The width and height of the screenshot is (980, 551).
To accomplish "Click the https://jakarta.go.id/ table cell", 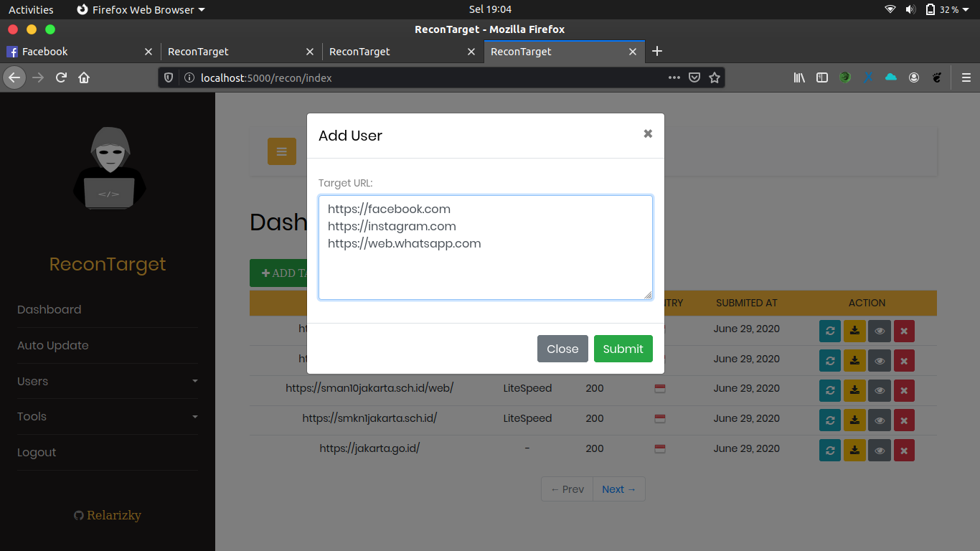I will 369,448.
